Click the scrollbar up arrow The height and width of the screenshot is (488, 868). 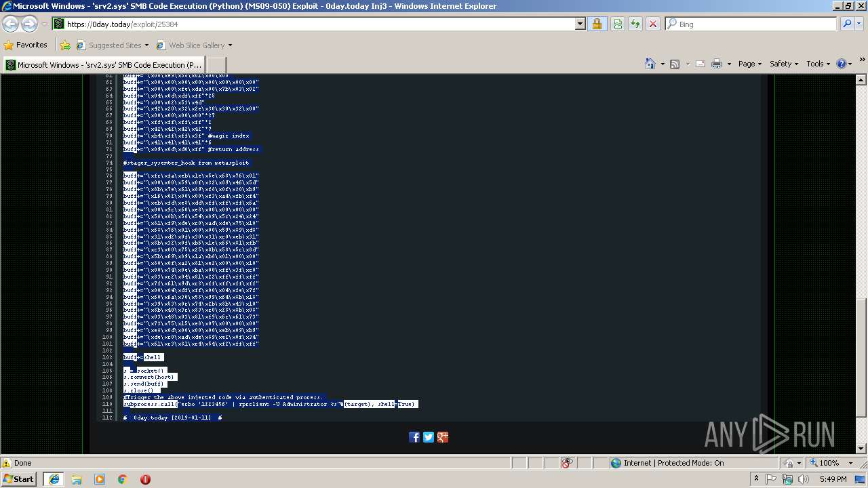(x=861, y=79)
